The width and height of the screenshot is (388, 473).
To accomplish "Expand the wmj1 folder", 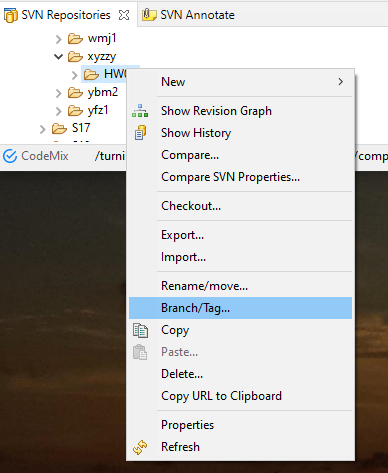I will (x=59, y=39).
